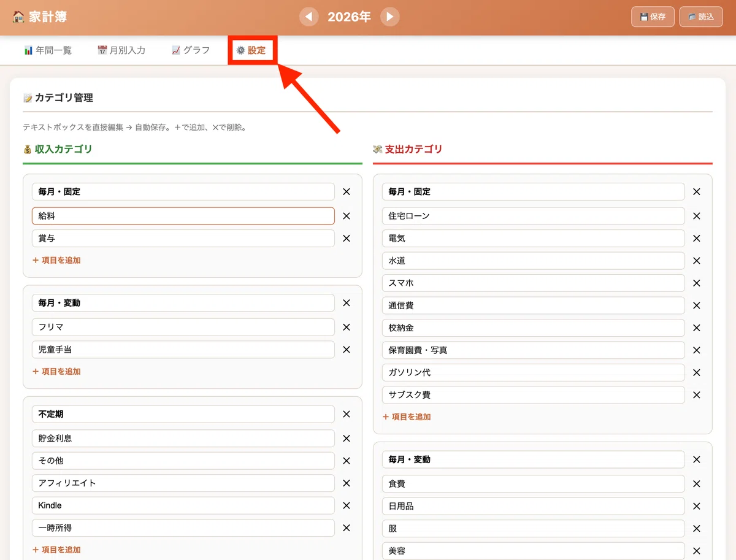Delete the 不定期 group
The image size is (736, 560).
[347, 414]
